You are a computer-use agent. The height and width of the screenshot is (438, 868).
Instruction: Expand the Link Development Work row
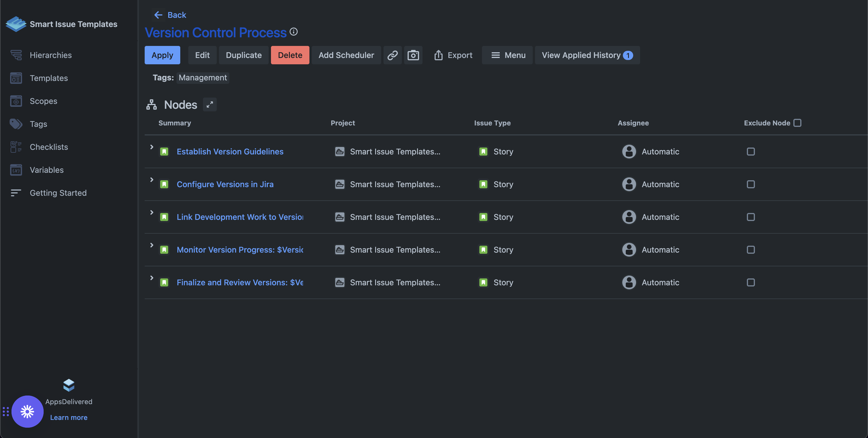(x=152, y=212)
